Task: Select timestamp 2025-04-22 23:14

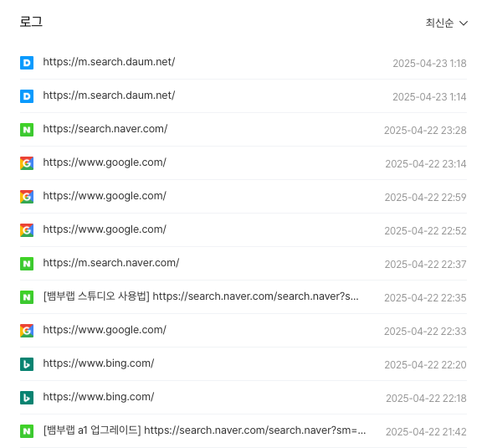Action: click(426, 164)
